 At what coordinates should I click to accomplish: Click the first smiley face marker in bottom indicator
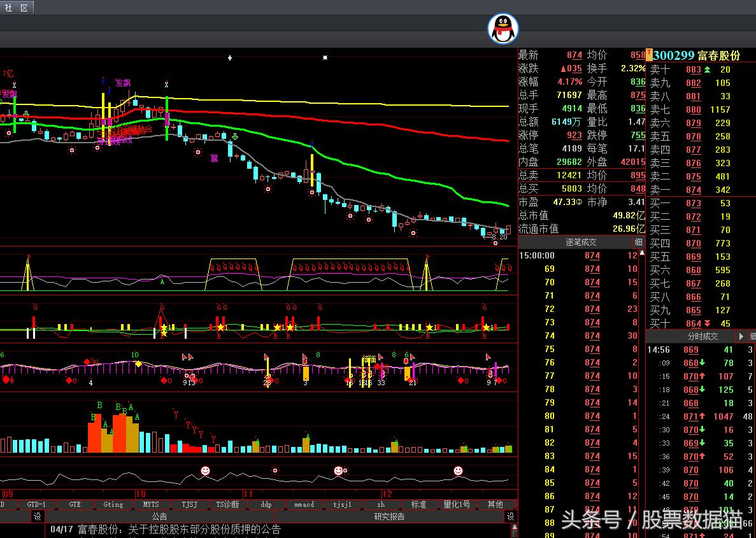pyautogui.click(x=205, y=470)
